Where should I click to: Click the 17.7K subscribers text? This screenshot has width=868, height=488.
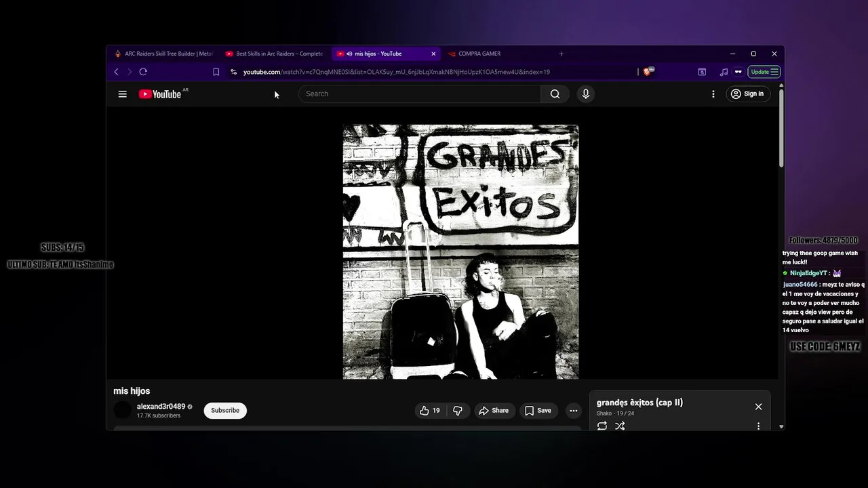pyautogui.click(x=159, y=415)
